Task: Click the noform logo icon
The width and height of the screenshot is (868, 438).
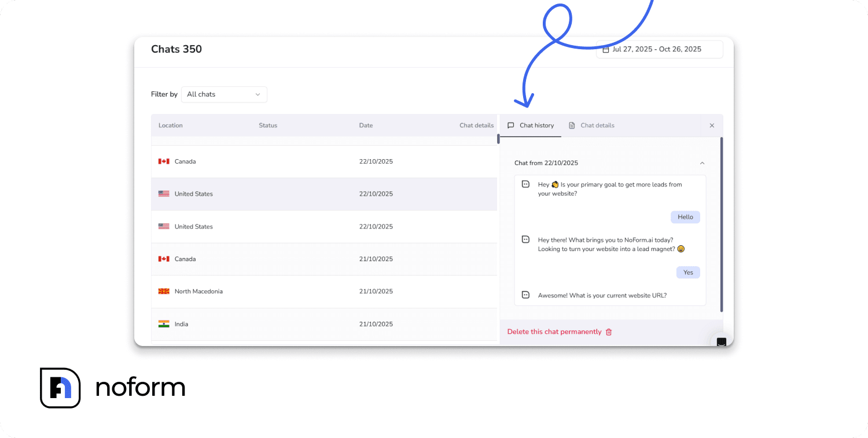Action: point(60,388)
